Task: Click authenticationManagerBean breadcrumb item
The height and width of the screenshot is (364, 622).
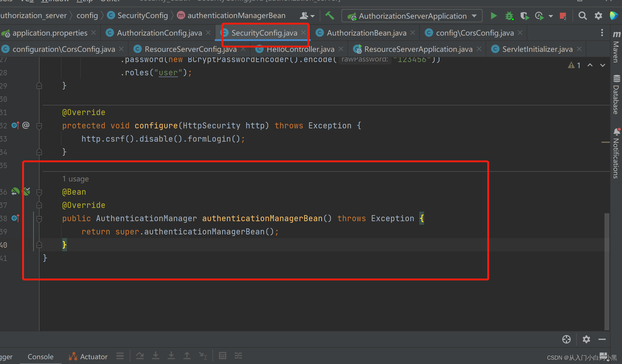Action: [231, 15]
